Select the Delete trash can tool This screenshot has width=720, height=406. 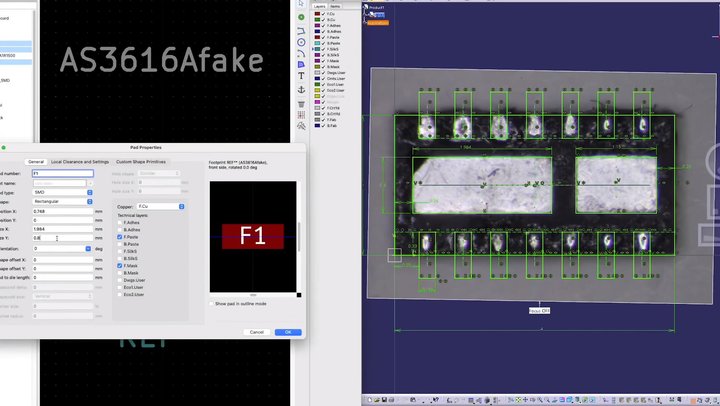point(301,104)
